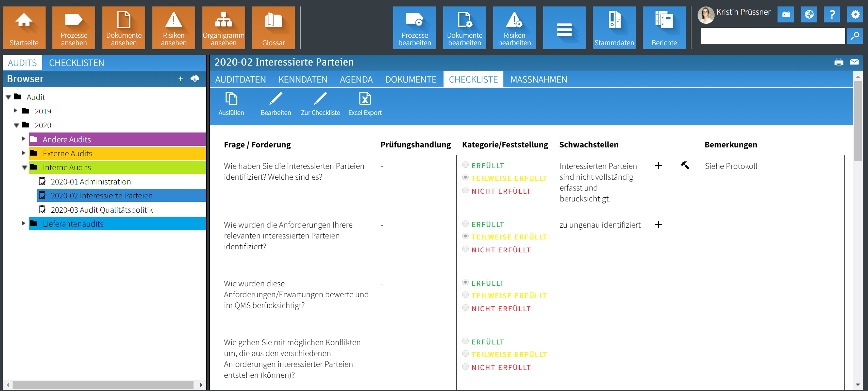Image resolution: width=868 pixels, height=391 pixels.
Task: Expand the 2019 audit folder
Action: point(15,111)
